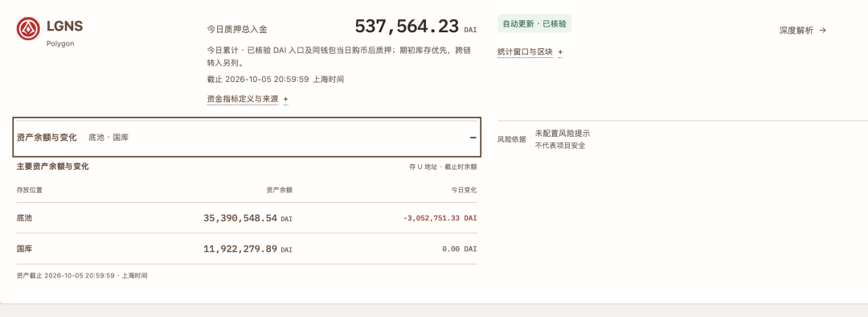Click the 截止 2026-10-05 20:59:59 上海时间 timestamp
The image size is (868, 317).
[x=276, y=79]
